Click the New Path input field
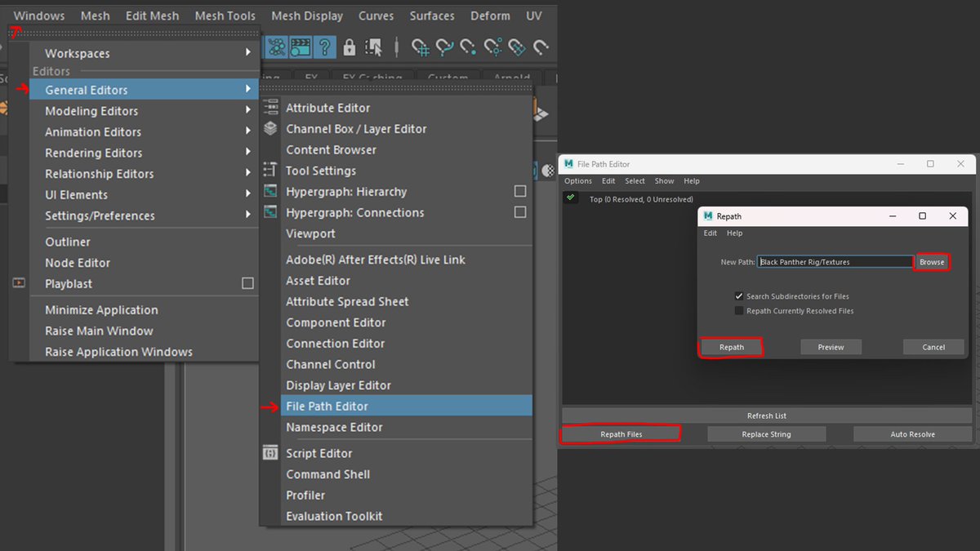Screen dimensions: 980x551 (x=835, y=262)
